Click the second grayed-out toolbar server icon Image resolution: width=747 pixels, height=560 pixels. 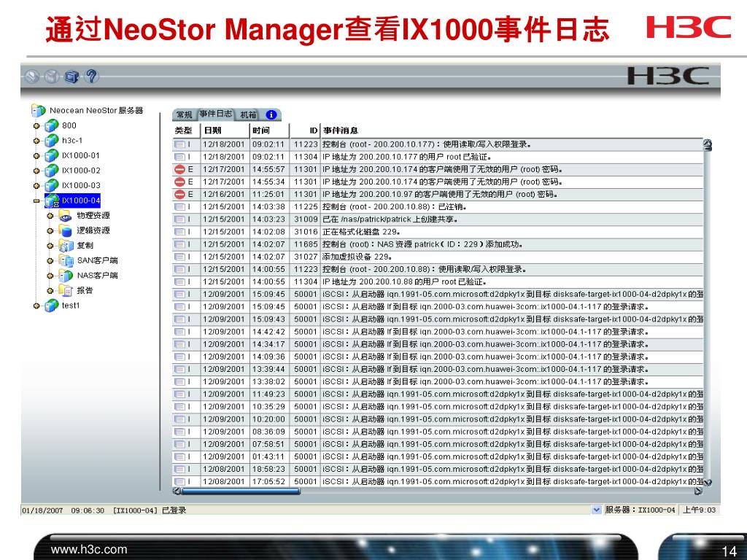(x=52, y=77)
